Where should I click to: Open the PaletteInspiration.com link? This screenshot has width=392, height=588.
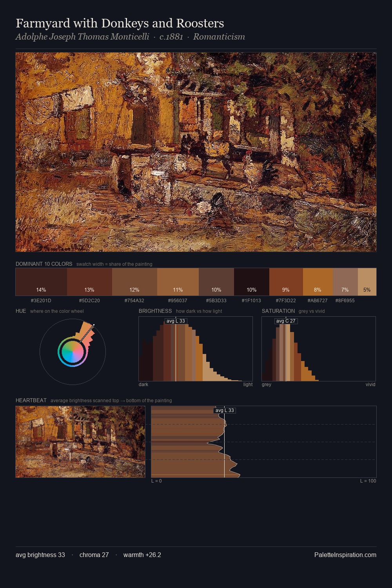345,555
